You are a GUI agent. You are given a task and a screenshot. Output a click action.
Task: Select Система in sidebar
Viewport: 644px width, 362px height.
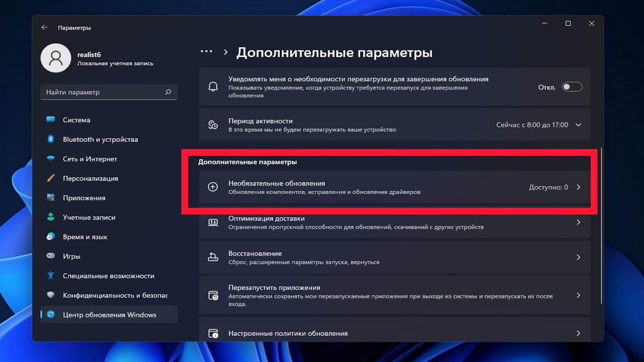(x=109, y=120)
